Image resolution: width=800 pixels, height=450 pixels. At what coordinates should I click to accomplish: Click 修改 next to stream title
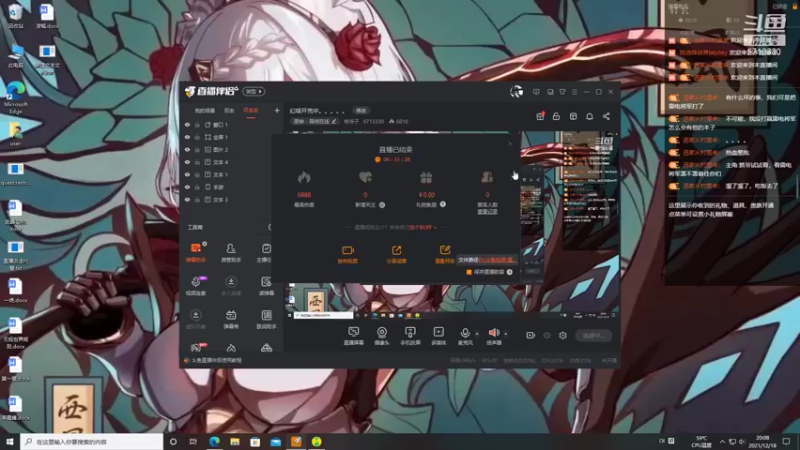361,111
